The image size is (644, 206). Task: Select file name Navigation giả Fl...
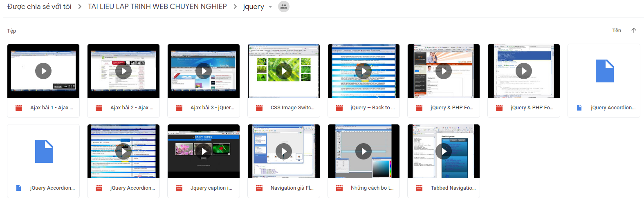292,188
